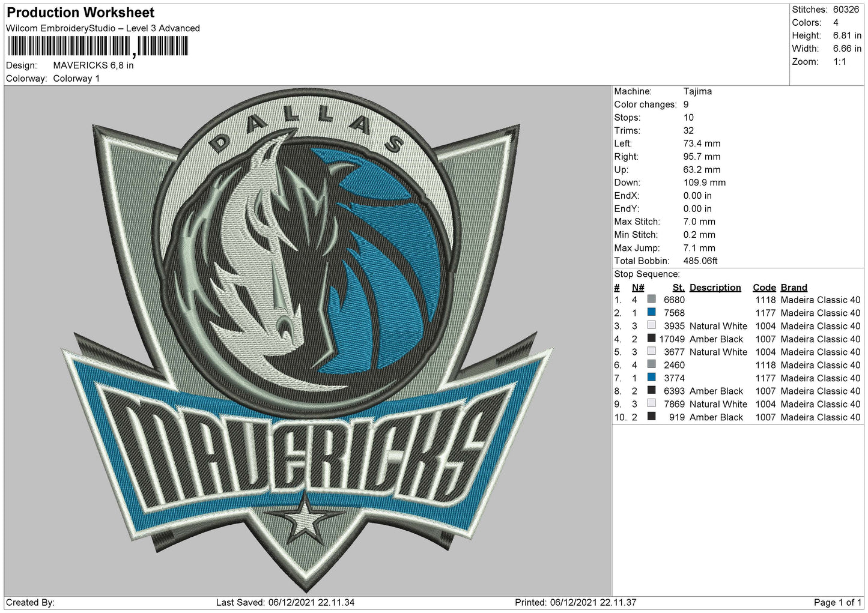The image size is (868, 613).
Task: Click the trims value '32'
Action: tap(688, 131)
